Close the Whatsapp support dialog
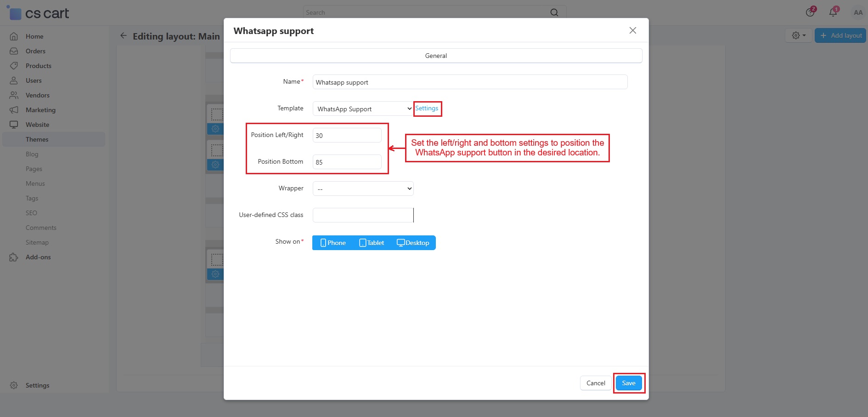Image resolution: width=868 pixels, height=417 pixels. [x=632, y=30]
